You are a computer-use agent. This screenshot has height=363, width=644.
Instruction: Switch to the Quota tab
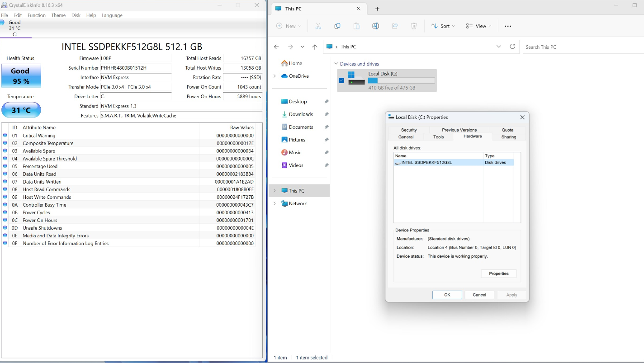[x=508, y=130]
